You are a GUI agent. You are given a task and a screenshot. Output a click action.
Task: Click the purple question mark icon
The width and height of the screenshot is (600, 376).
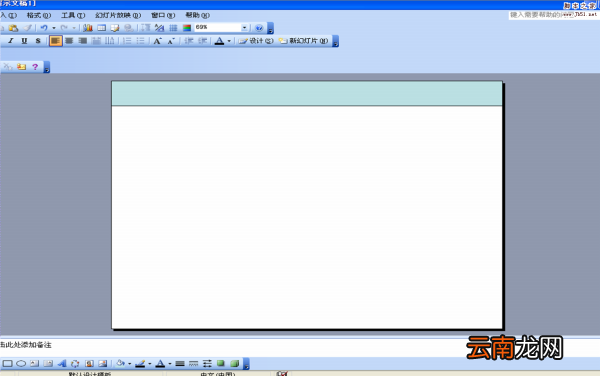point(35,67)
